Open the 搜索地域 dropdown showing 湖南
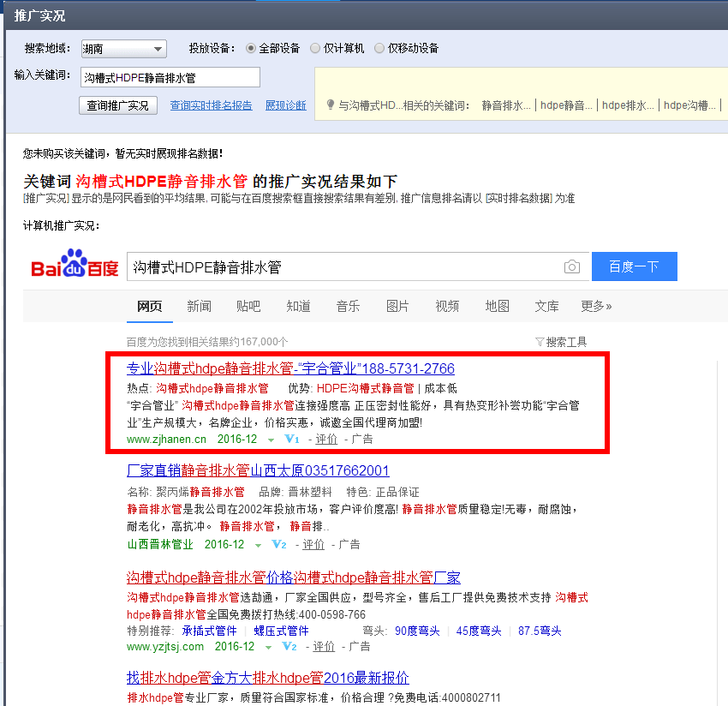This screenshot has height=706, width=728. [123, 49]
